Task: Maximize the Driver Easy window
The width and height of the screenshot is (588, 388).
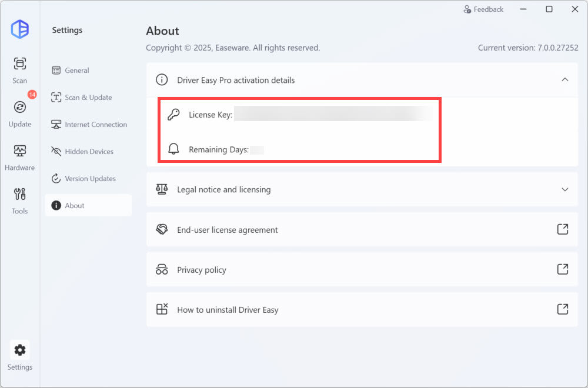Action: coord(549,9)
